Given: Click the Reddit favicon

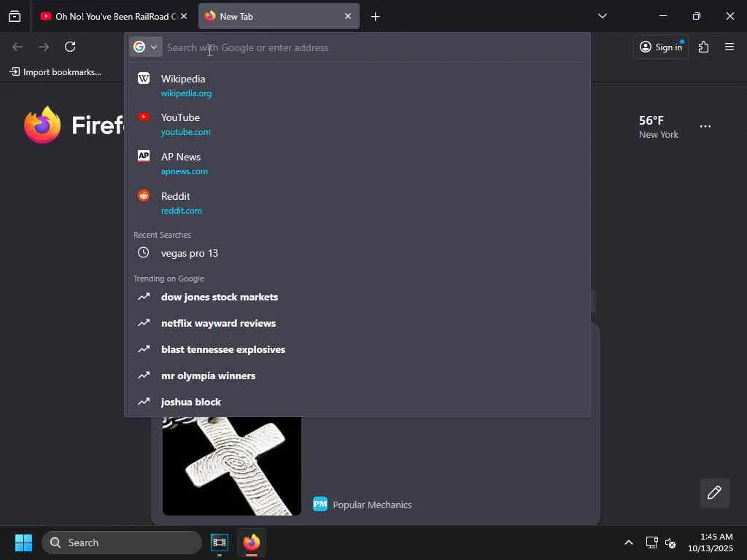Looking at the screenshot, I should point(144,195).
